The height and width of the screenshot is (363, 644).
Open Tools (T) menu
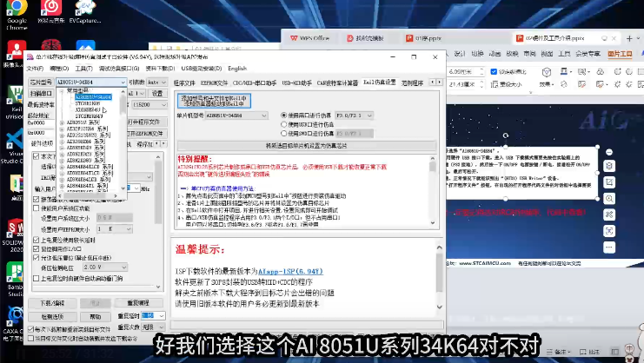pyautogui.click(x=83, y=69)
